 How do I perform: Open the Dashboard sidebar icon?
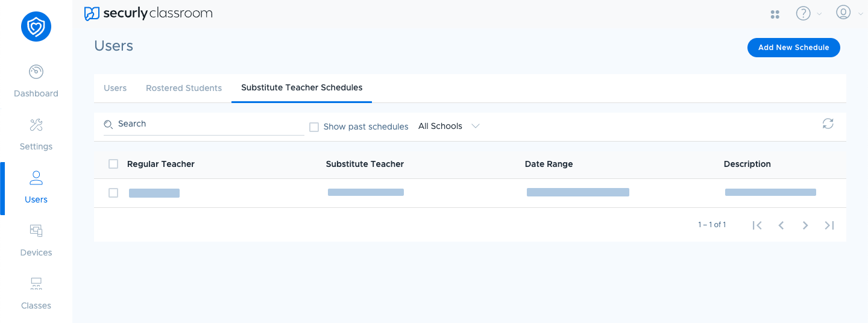point(36,72)
